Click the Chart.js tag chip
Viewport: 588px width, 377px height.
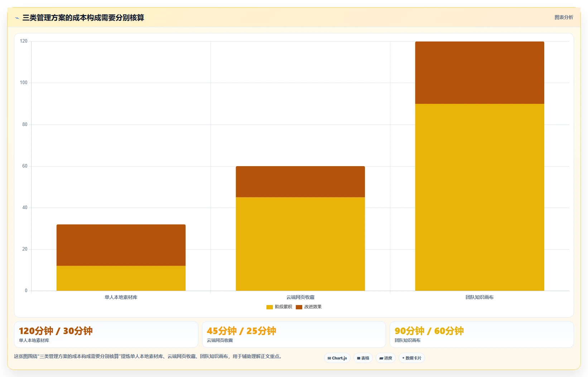pos(337,358)
